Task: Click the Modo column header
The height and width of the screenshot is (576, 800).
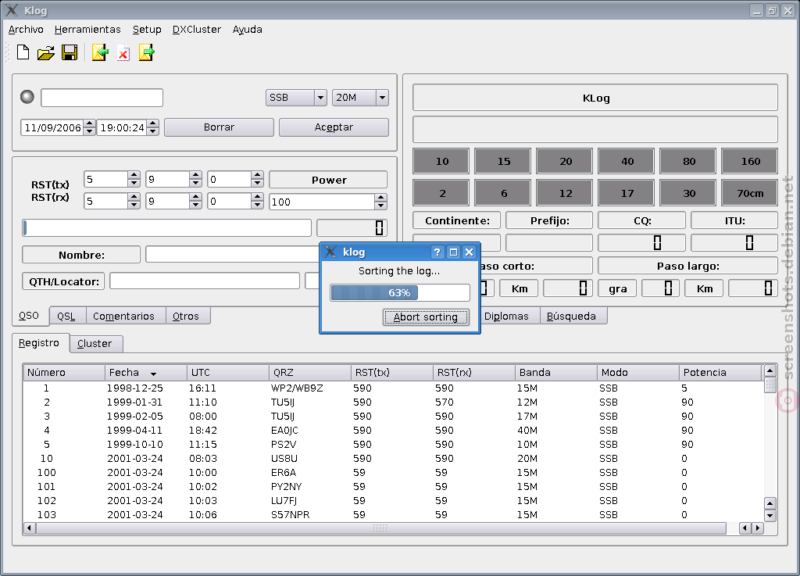Action: click(638, 372)
